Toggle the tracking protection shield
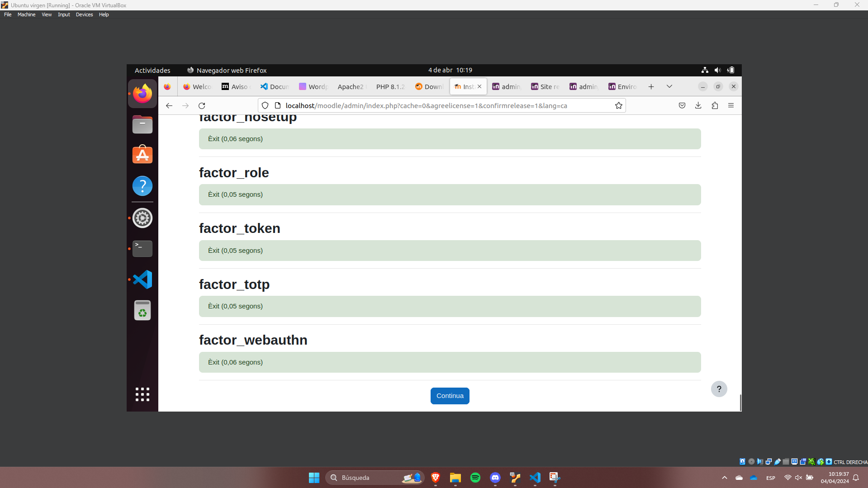The height and width of the screenshot is (488, 868). click(x=265, y=105)
